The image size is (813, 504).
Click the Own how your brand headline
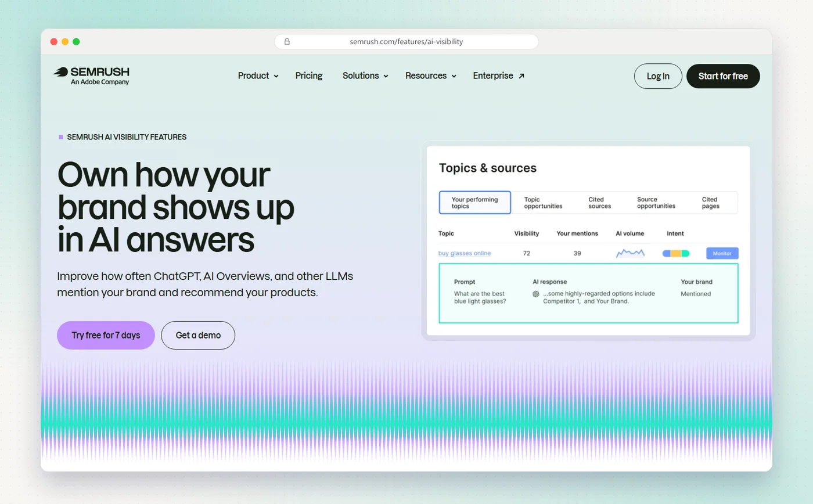(176, 206)
